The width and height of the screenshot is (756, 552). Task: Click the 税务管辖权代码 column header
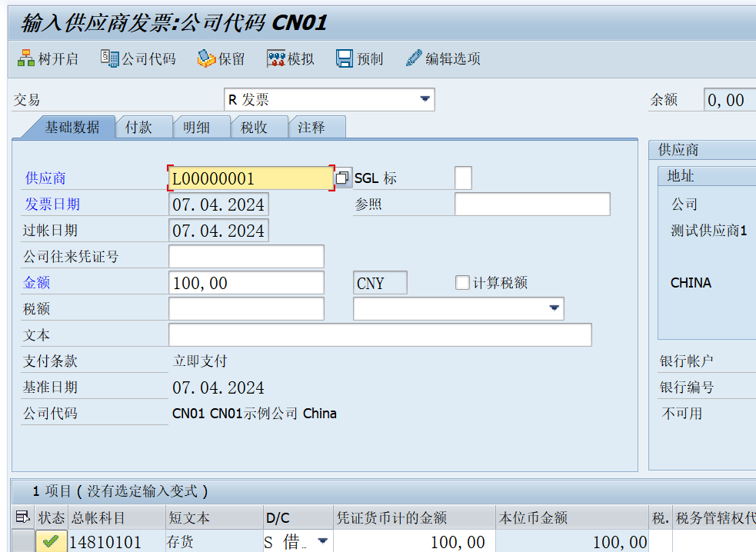pos(714,517)
